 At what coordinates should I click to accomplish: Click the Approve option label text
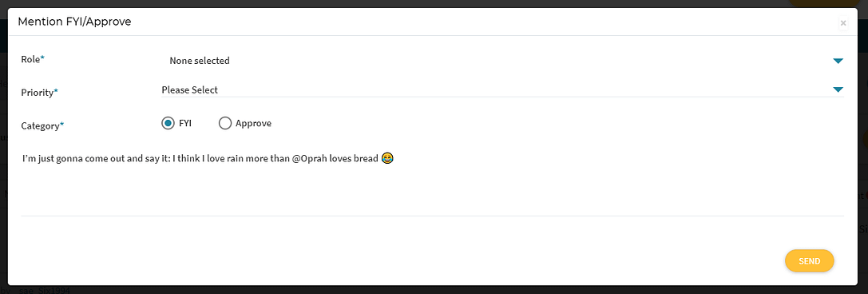pos(254,123)
